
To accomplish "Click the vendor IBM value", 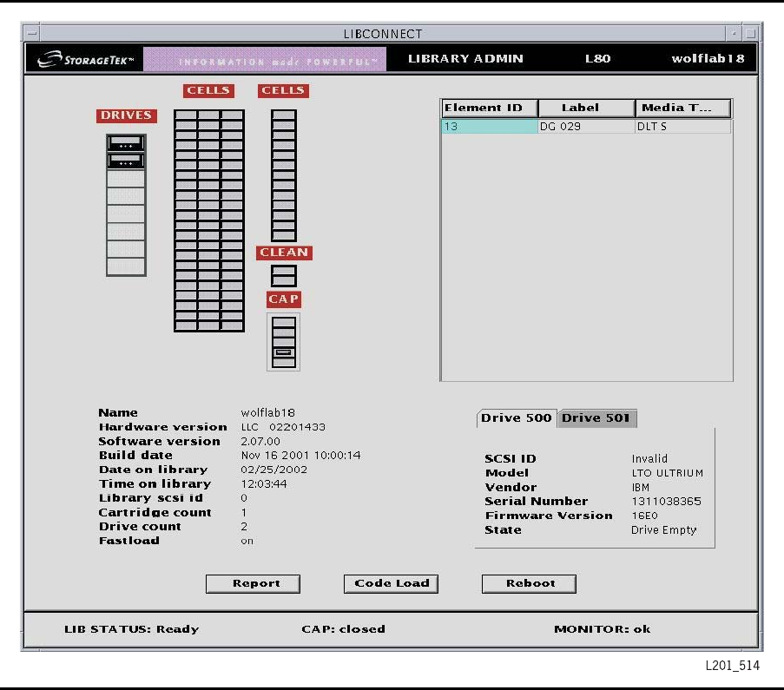I will coord(640,488).
